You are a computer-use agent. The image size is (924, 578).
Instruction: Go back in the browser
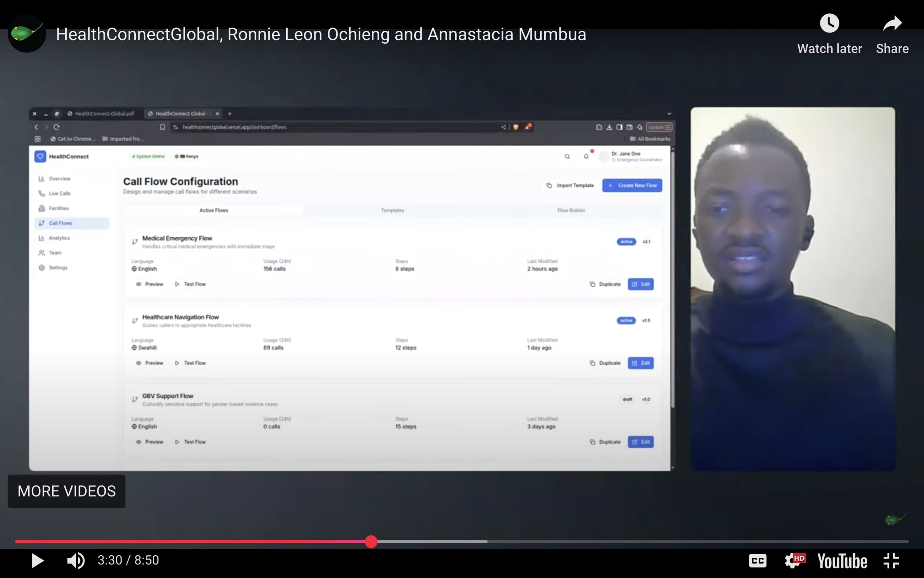(x=36, y=127)
